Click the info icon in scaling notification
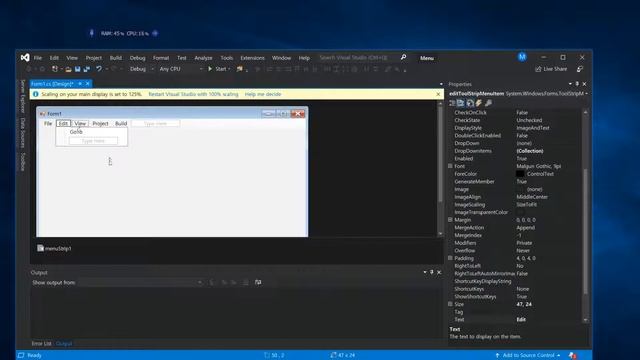Image resolution: width=640 pixels, height=360 pixels. tap(36, 94)
